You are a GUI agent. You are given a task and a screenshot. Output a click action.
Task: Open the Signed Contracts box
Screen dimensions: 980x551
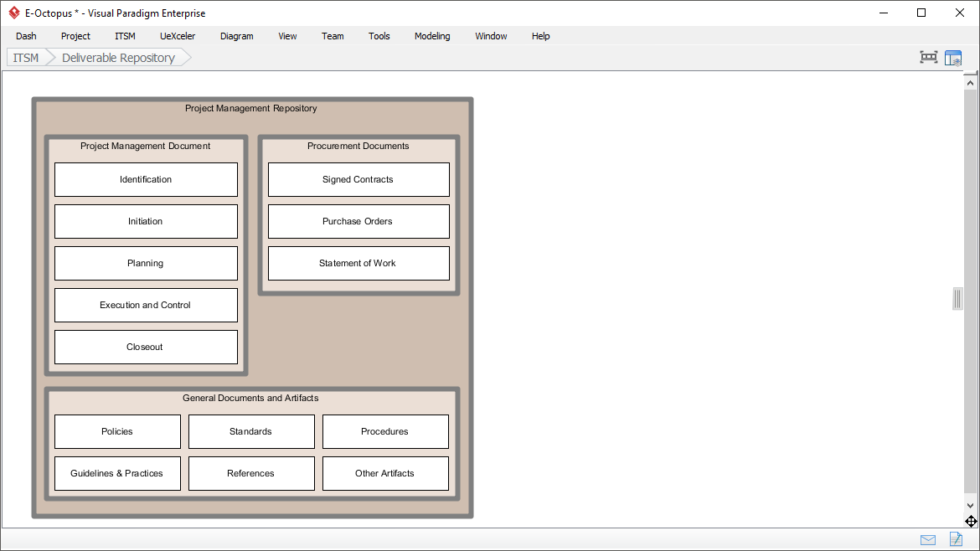pyautogui.click(x=358, y=179)
